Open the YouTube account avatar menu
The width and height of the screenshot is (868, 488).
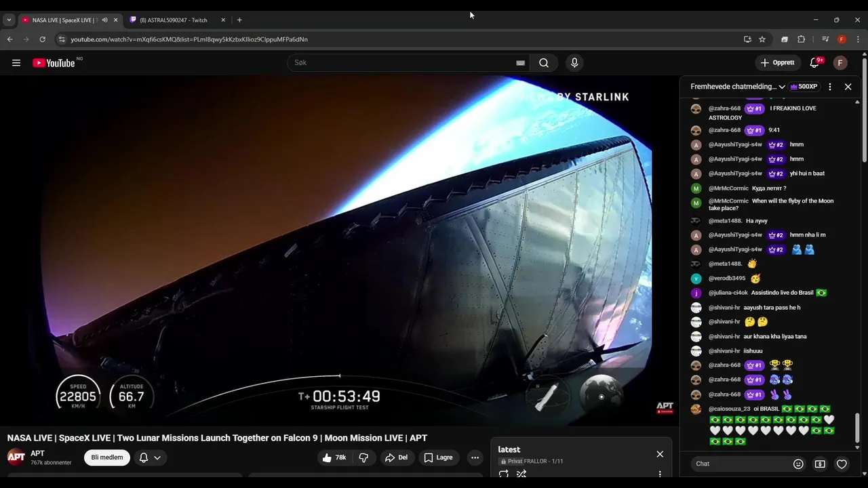click(x=840, y=63)
